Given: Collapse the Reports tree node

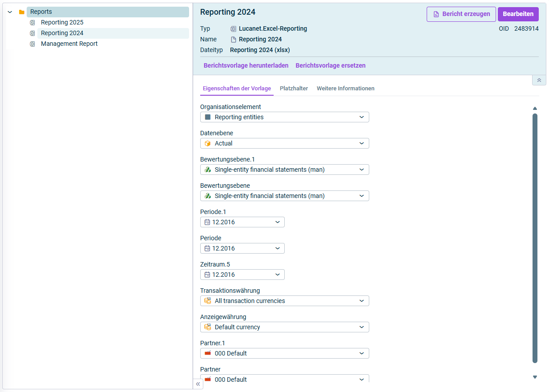Looking at the screenshot, I should [10, 12].
